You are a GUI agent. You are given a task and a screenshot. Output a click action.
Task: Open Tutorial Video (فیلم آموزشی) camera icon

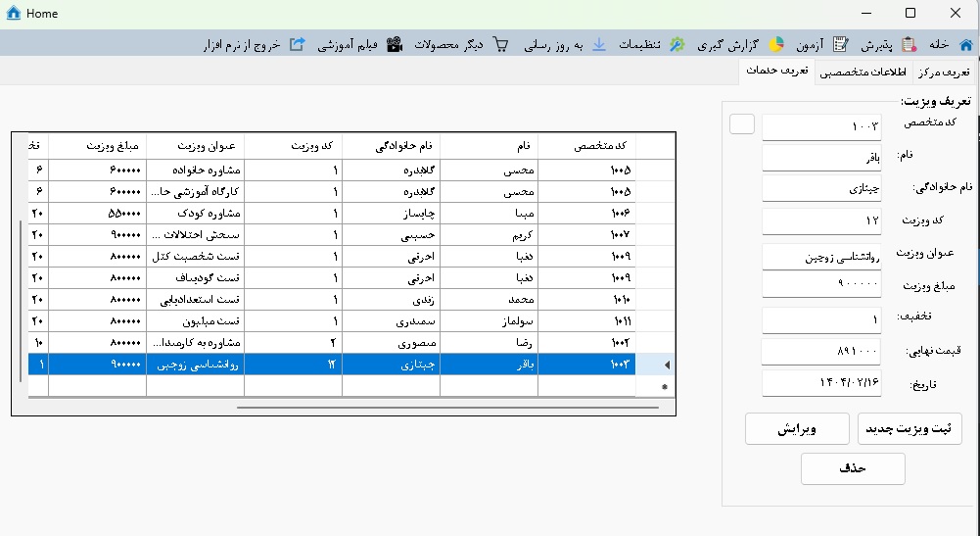click(x=394, y=44)
